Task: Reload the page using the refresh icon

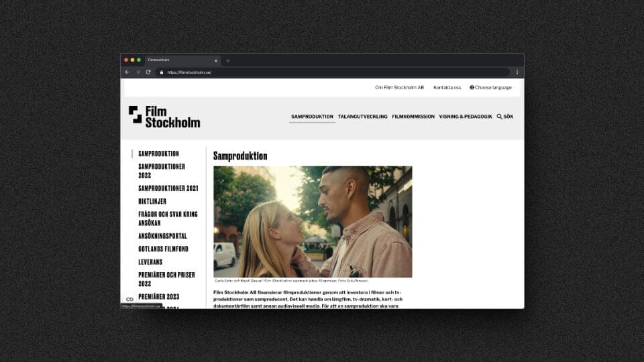Action: click(x=148, y=72)
